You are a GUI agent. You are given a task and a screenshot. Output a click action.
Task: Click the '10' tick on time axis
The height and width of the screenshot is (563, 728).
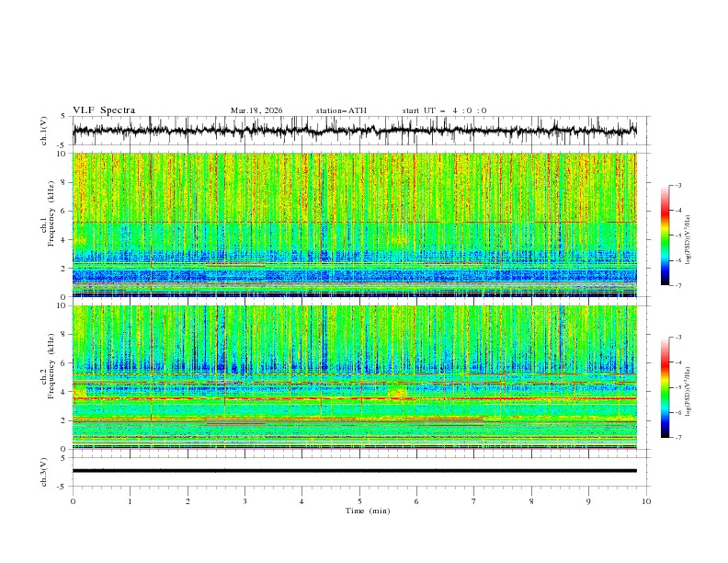click(x=646, y=501)
